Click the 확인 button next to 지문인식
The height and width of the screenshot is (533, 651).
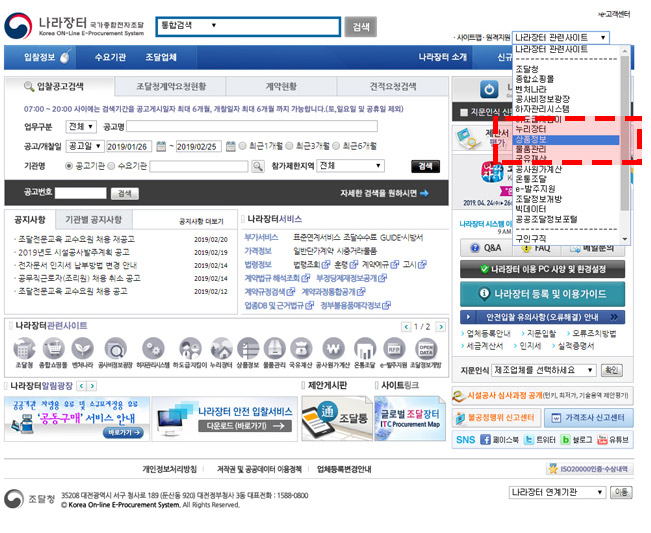(x=612, y=370)
